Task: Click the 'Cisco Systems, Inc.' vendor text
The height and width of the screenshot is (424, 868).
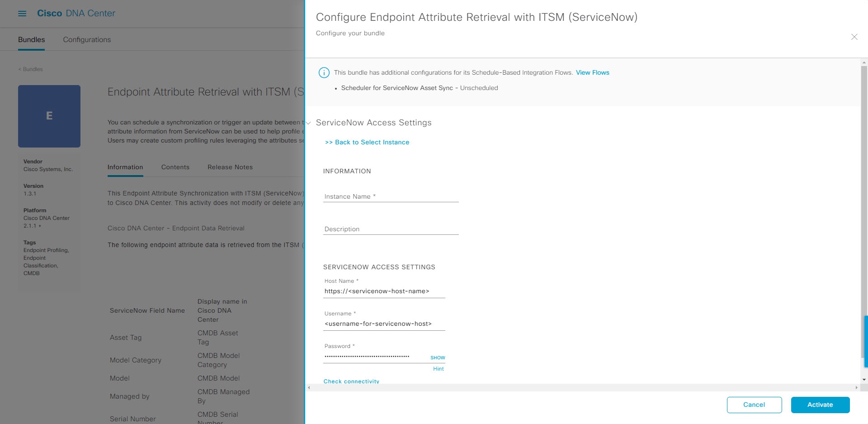Action: (x=48, y=169)
